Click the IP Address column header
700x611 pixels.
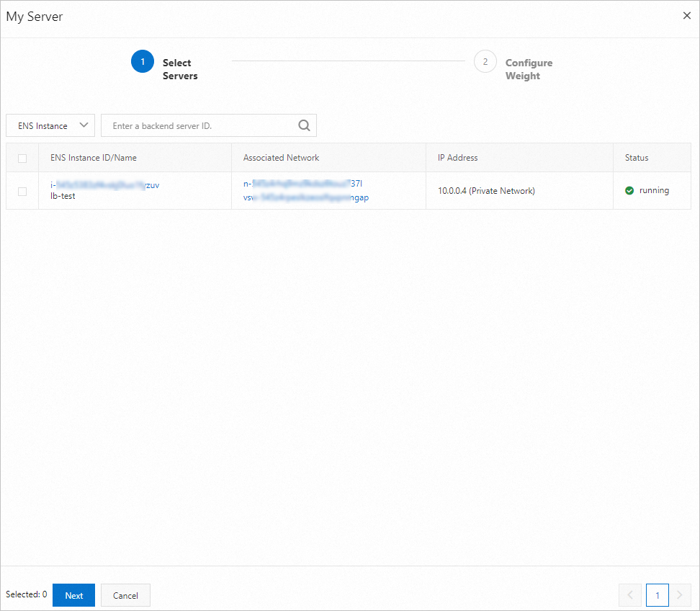point(457,158)
